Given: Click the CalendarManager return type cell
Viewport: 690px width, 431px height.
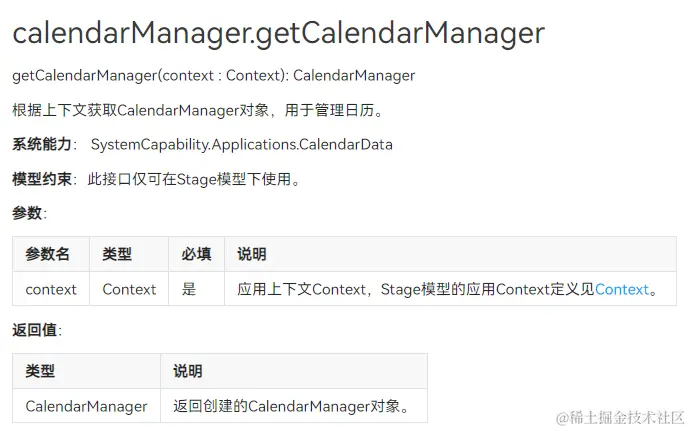Looking at the screenshot, I should pos(86,406).
